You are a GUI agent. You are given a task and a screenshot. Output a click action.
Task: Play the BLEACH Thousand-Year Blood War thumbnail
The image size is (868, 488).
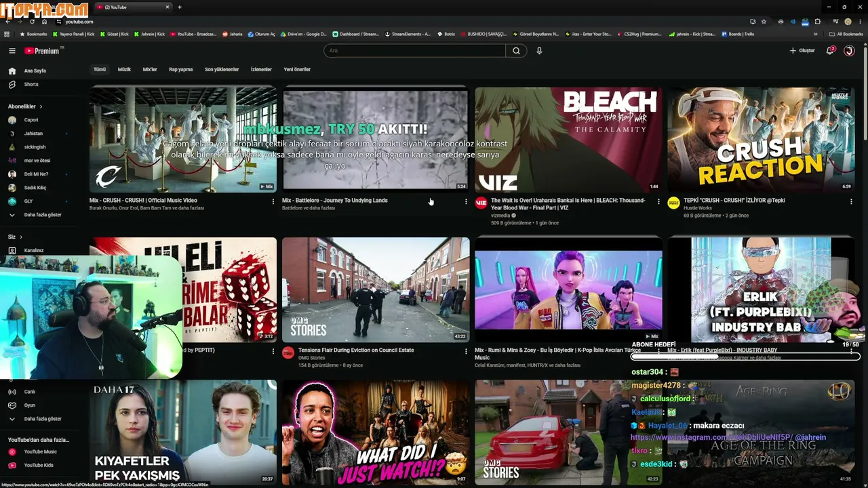pos(568,139)
